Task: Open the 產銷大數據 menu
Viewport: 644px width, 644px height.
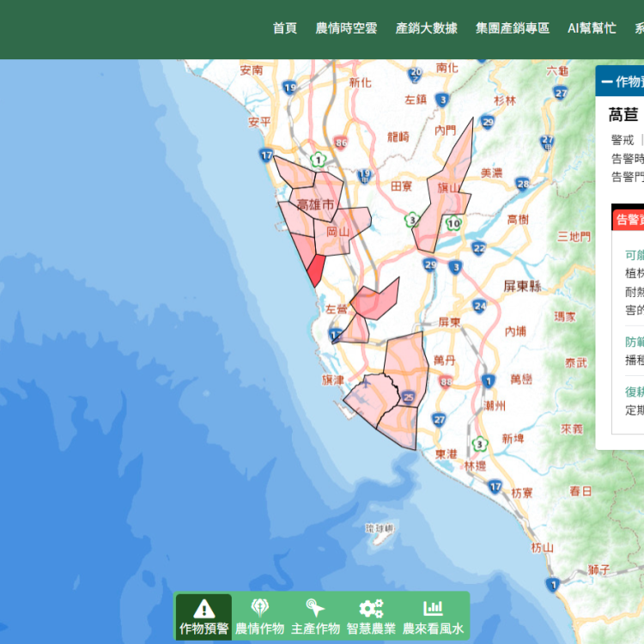Action: coord(426,28)
